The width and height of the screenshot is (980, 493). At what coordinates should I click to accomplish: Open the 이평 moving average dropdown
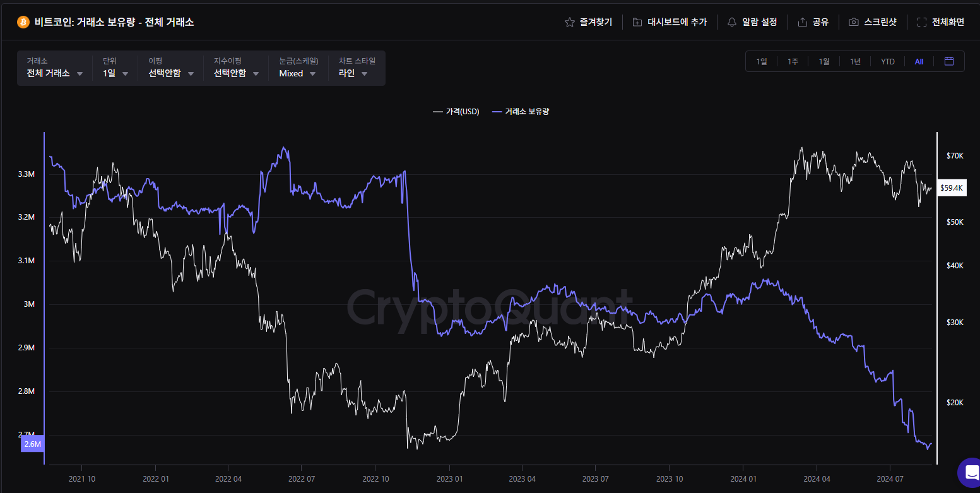(171, 68)
